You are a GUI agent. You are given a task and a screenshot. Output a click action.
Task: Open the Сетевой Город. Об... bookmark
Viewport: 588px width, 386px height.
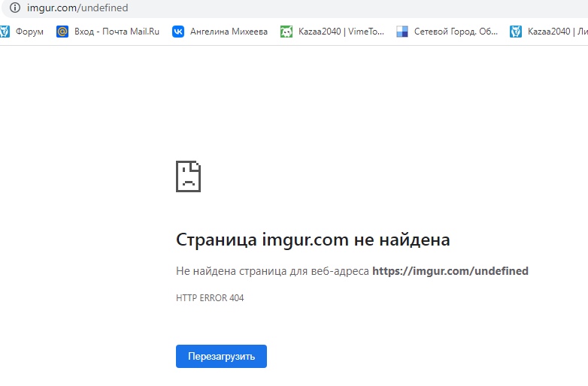point(456,32)
